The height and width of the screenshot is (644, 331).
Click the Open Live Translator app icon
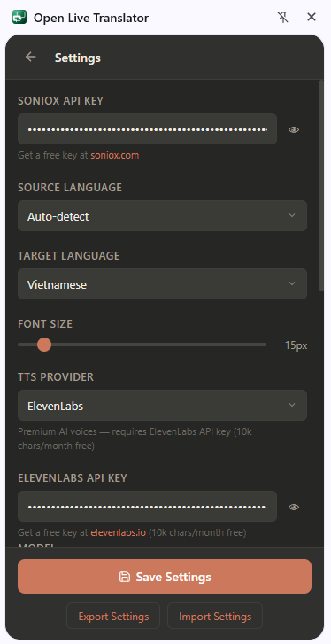[x=19, y=17]
